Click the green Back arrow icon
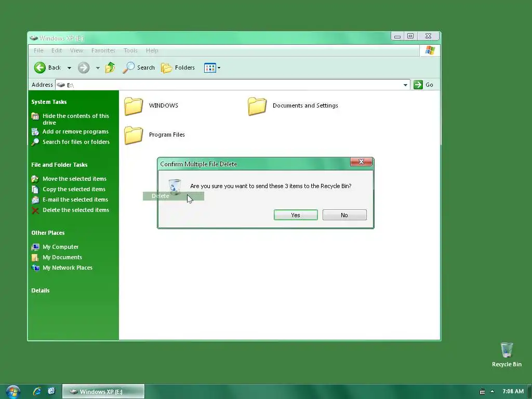Viewport: 532px width, 399px height. pos(39,68)
